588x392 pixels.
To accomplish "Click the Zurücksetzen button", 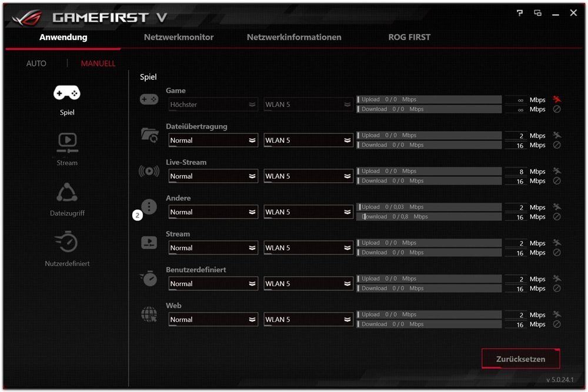I will point(520,359).
